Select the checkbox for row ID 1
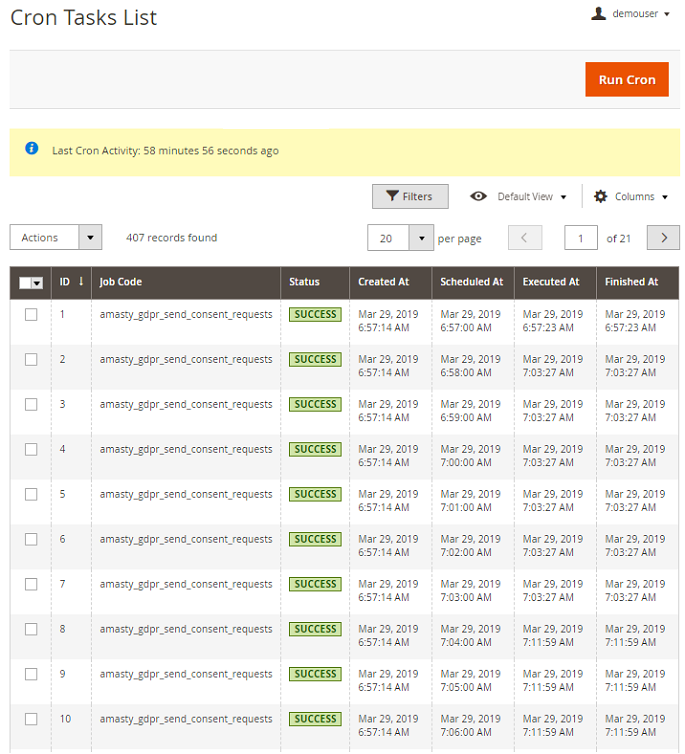 pos(31,315)
